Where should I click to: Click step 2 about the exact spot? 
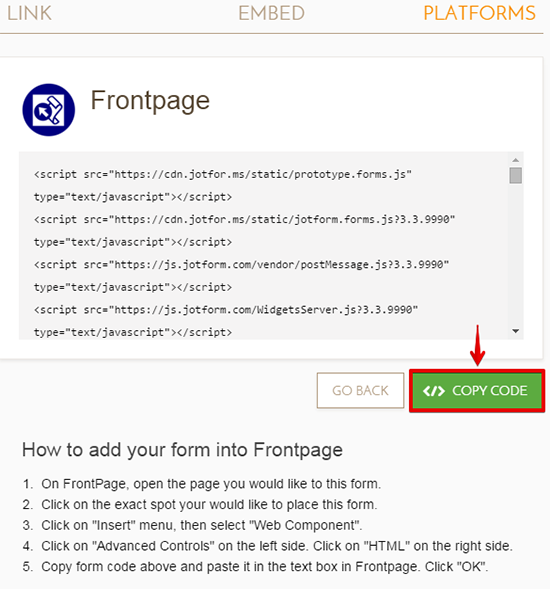pyautogui.click(x=200, y=504)
